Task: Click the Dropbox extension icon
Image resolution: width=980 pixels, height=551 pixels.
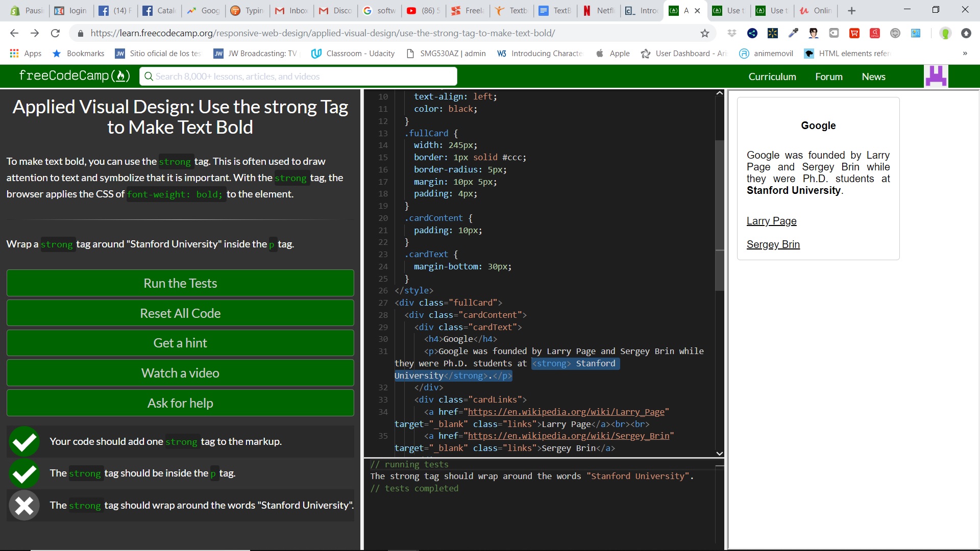Action: [732, 33]
